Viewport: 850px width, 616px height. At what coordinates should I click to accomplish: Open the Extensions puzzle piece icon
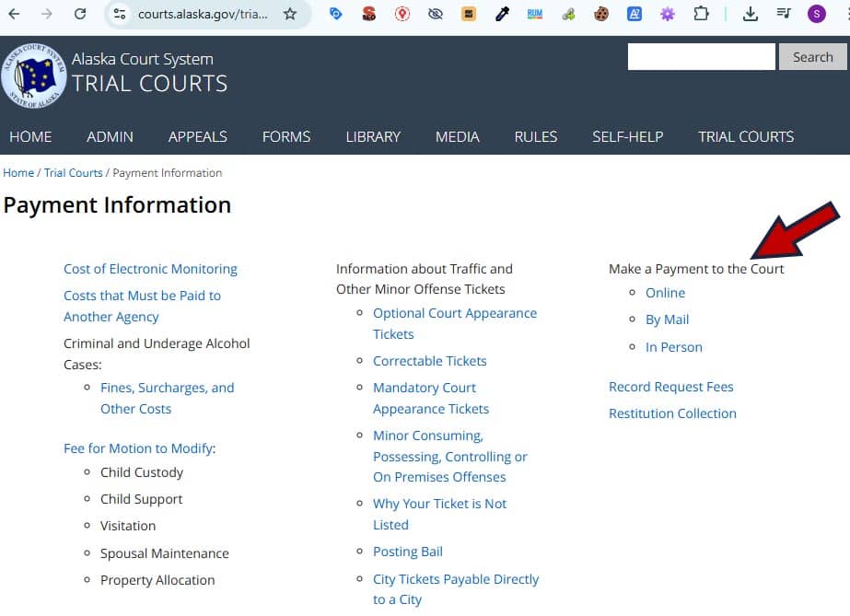pos(702,14)
